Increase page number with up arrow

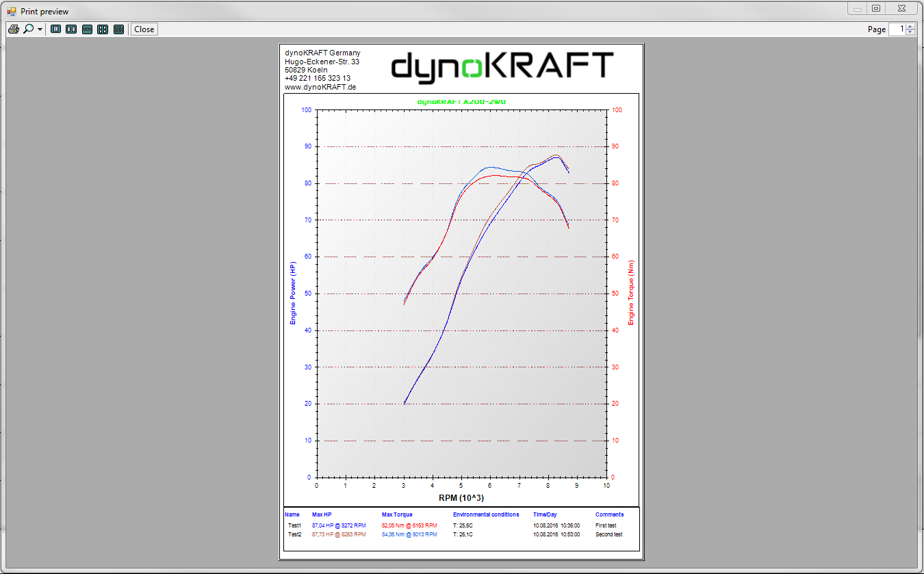910,27
